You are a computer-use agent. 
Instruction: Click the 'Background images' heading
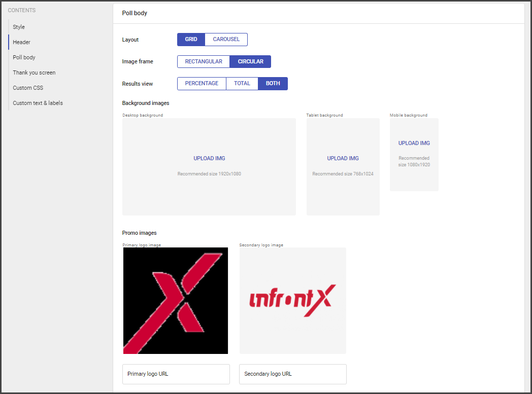tap(146, 103)
